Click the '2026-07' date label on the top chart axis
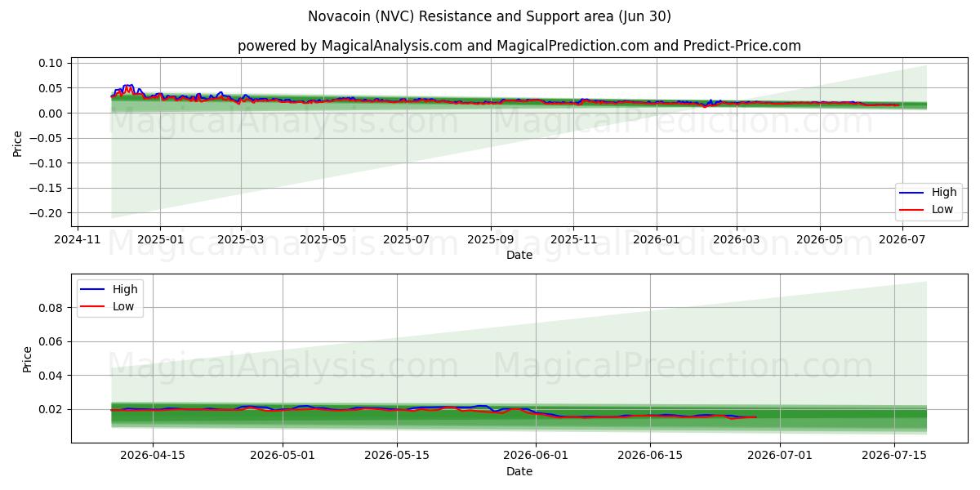The image size is (980, 490). tap(902, 239)
